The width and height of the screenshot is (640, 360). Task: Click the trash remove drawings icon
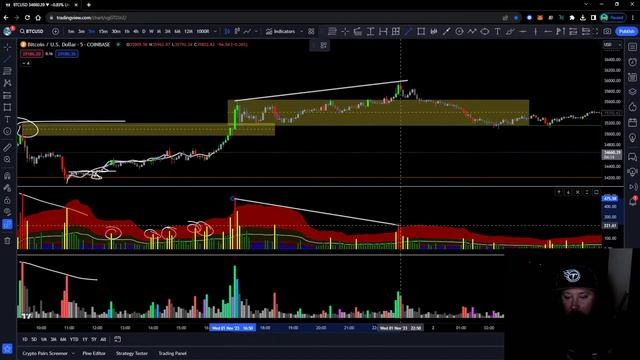(x=7, y=241)
